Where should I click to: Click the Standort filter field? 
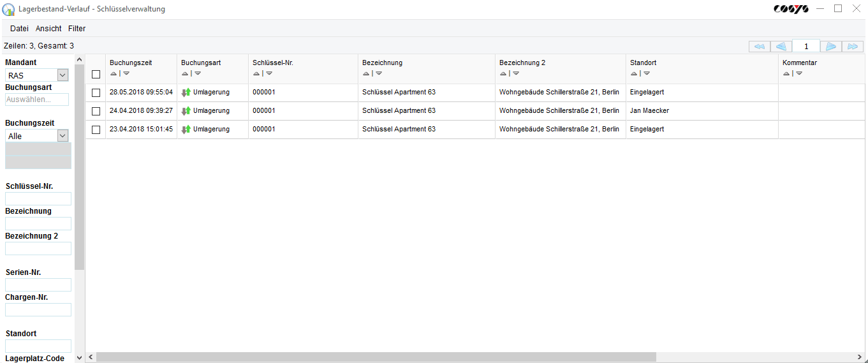(38, 346)
